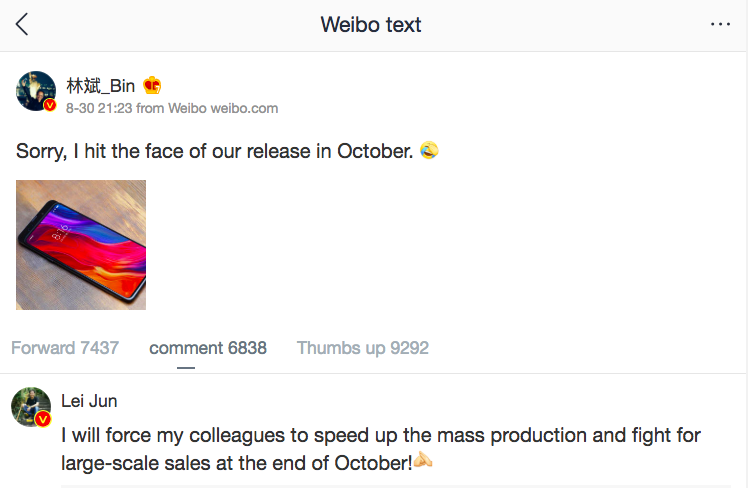The width and height of the screenshot is (748, 488).
Task: Click verified badge on Lei Jun's avatar
Action: pos(43,420)
